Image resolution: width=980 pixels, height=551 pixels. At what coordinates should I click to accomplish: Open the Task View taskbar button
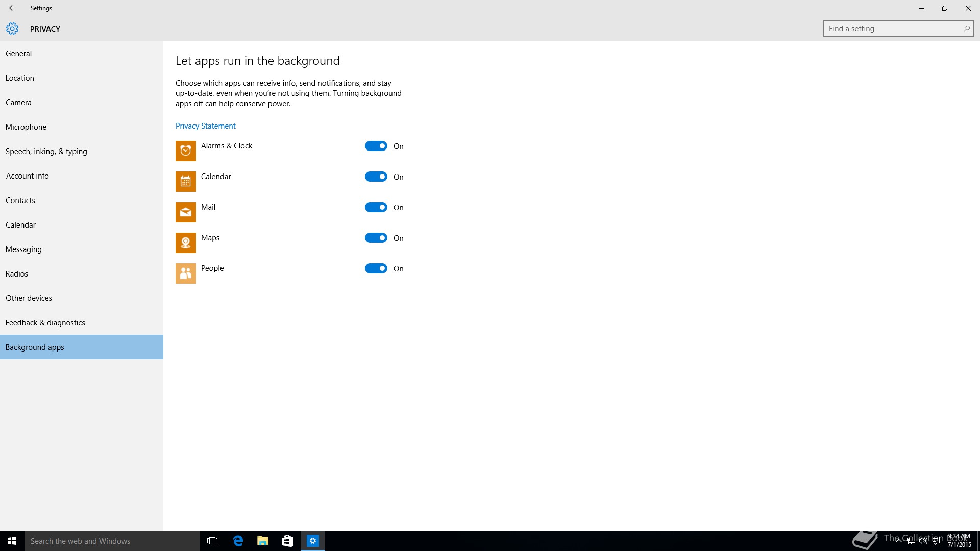point(212,541)
